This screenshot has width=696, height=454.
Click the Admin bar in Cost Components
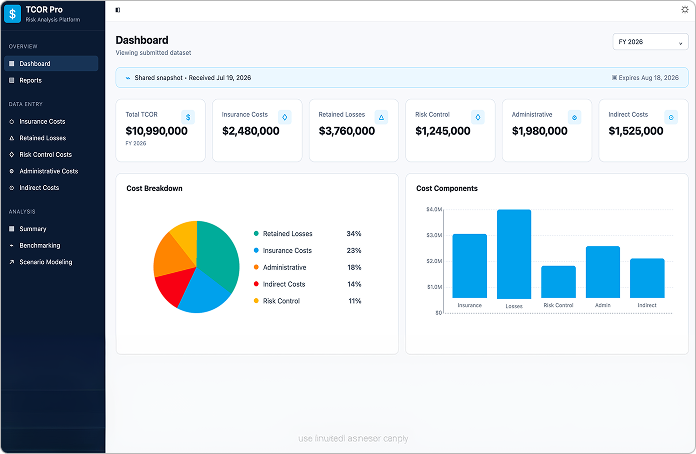click(603, 272)
